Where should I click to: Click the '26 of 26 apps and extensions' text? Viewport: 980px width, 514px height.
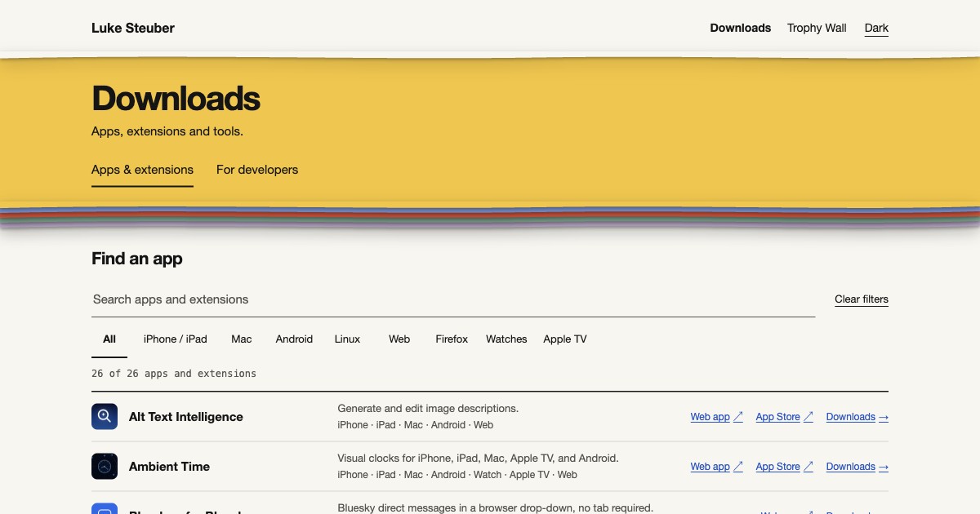tap(174, 373)
